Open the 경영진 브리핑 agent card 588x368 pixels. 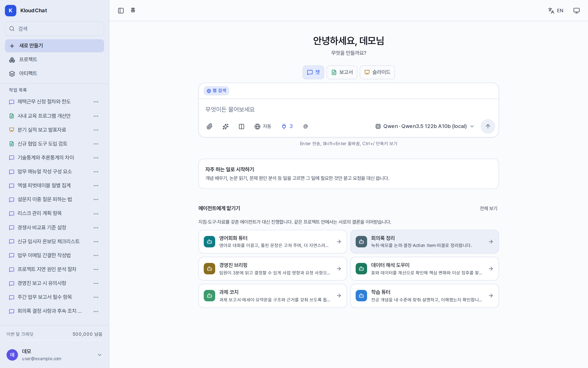273,269
